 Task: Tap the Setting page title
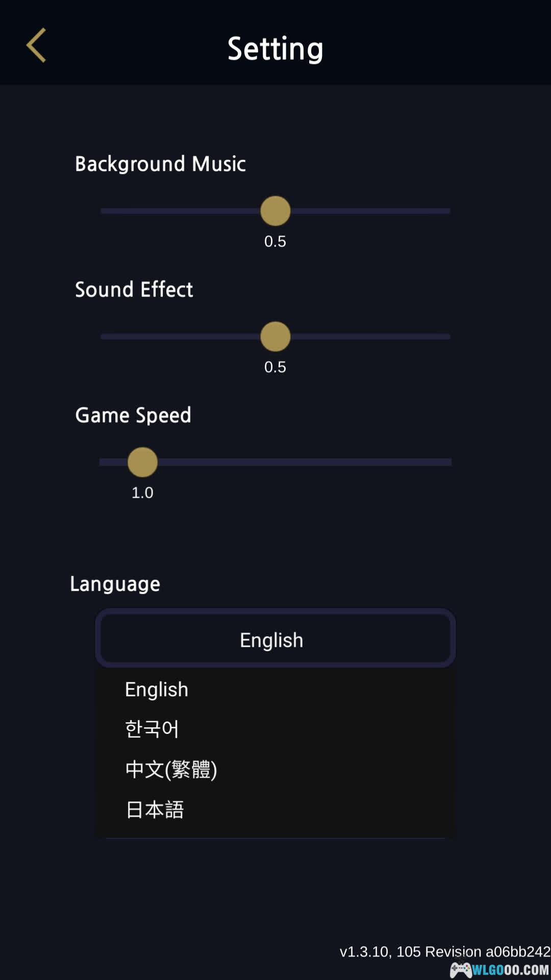coord(275,49)
